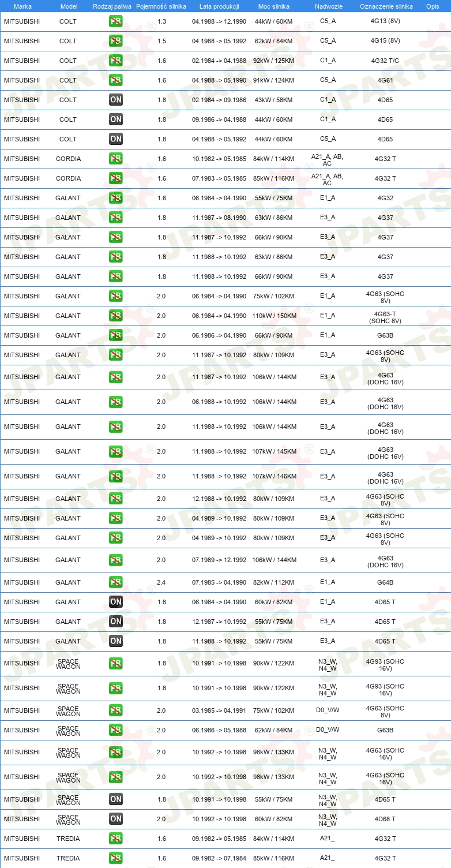
Task: Select the petrol icon for GALANT 1.6 4G32
Action: point(116,198)
